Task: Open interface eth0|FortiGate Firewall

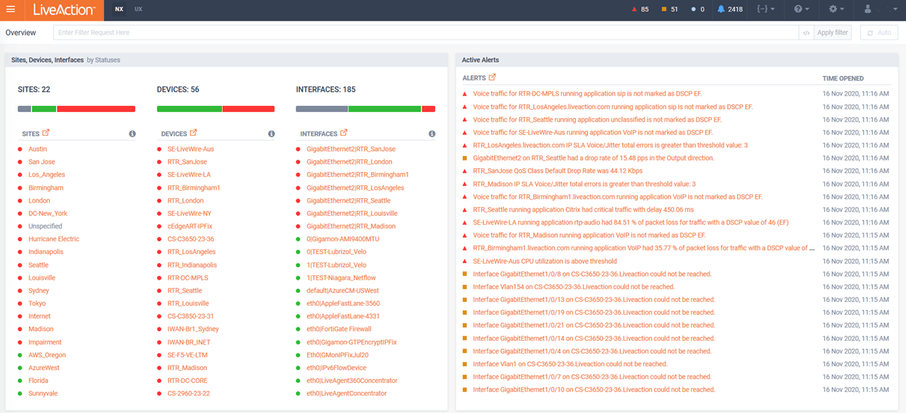Action: coord(339,329)
